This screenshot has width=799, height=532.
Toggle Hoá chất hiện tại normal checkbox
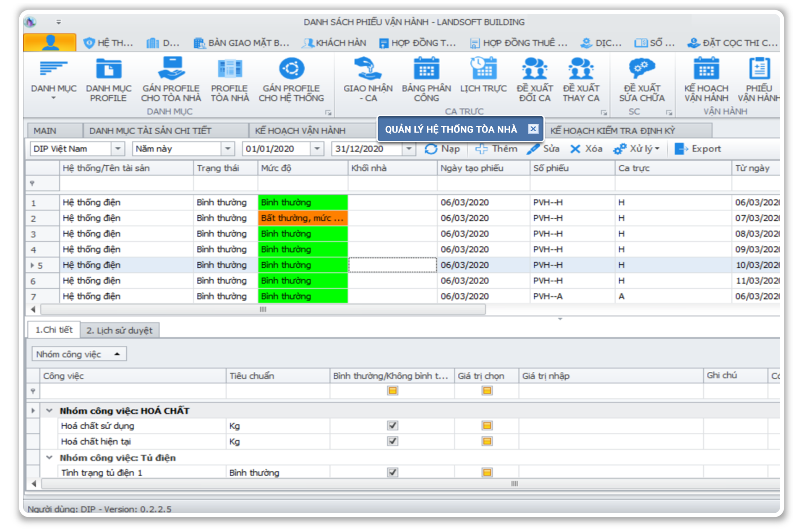392,441
